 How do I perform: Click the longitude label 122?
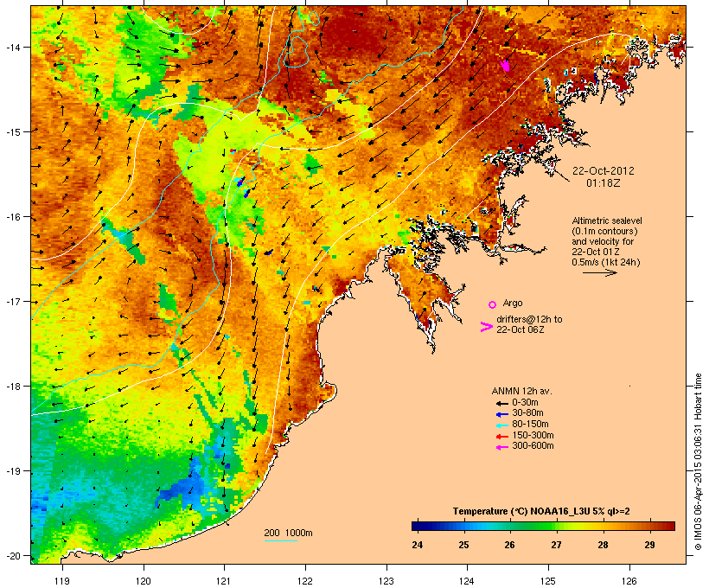(305, 581)
